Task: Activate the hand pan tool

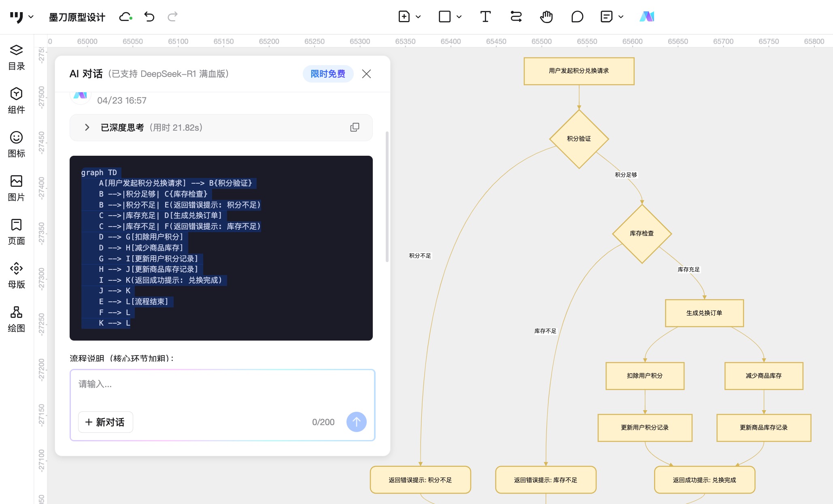Action: [x=546, y=17]
